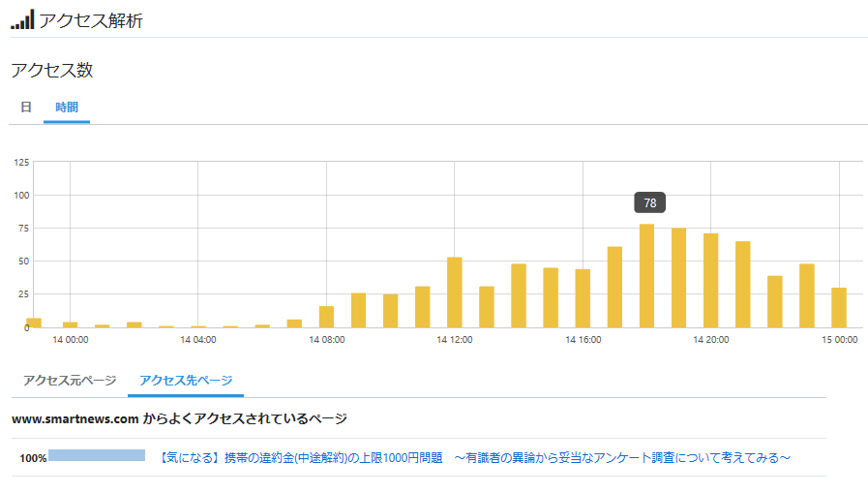Click the bar at 14 08:00
Viewport: 868px width, 493px height.
pos(327,317)
